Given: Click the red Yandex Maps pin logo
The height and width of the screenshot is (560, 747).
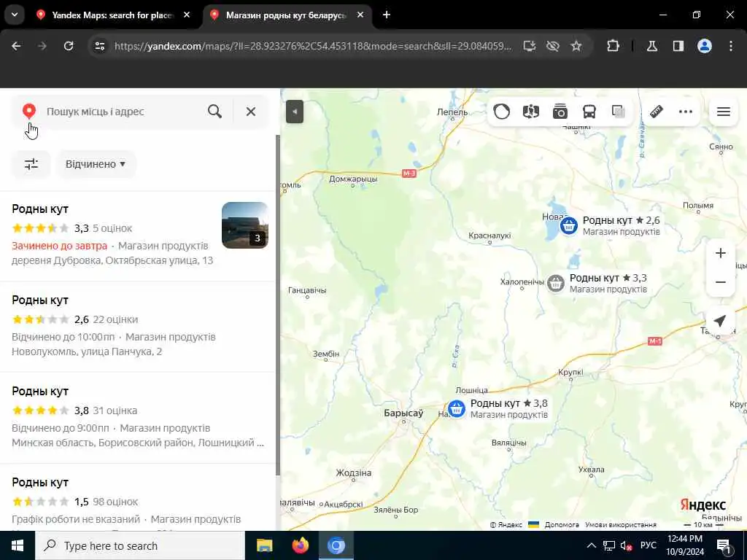Looking at the screenshot, I should point(29,111).
